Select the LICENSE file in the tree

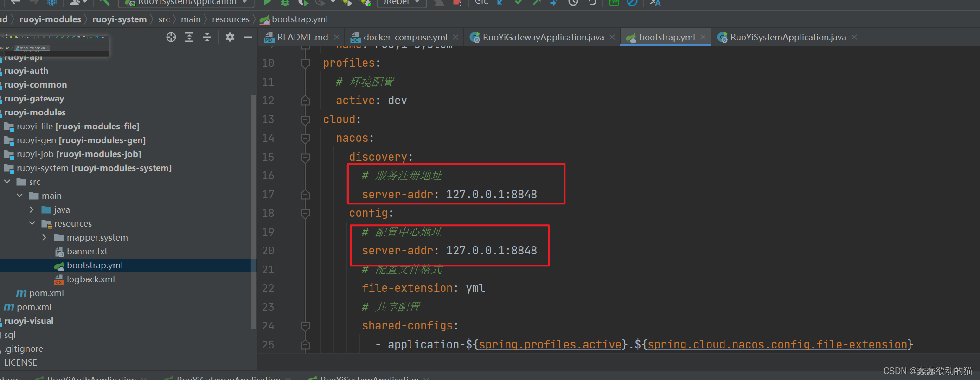coord(20,362)
